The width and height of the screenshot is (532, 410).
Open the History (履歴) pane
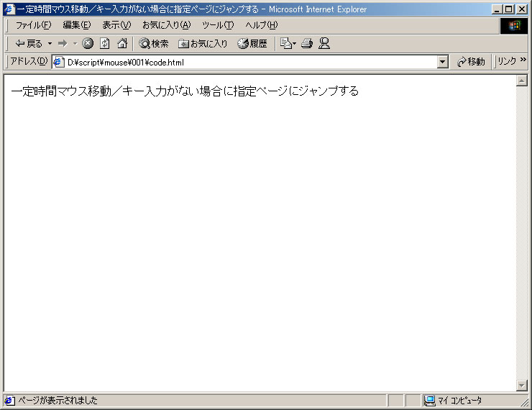252,43
